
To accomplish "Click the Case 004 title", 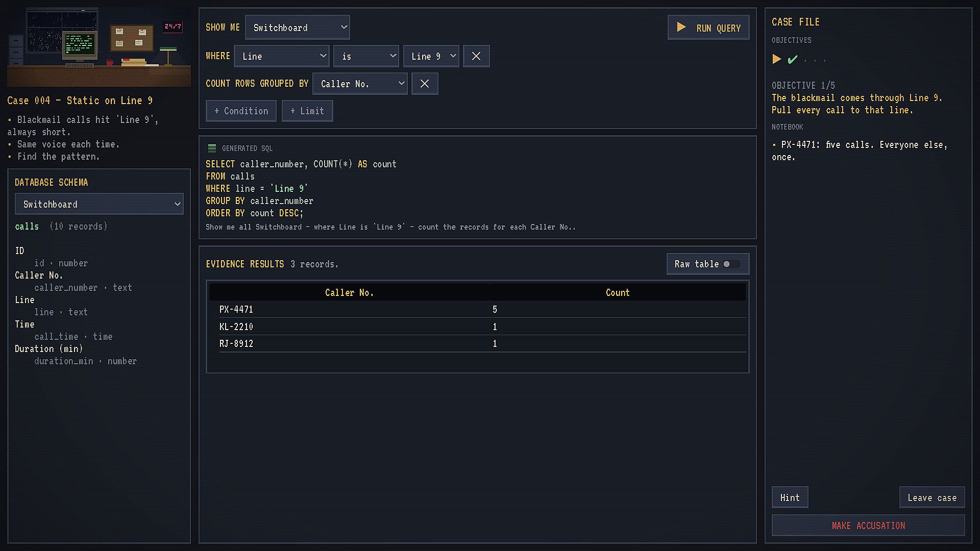I will (80, 101).
